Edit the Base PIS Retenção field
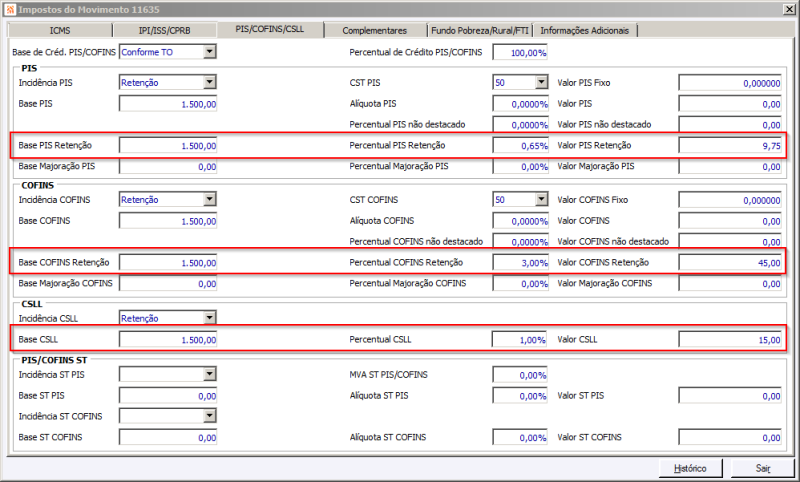This screenshot has height=482, width=800. [168, 146]
